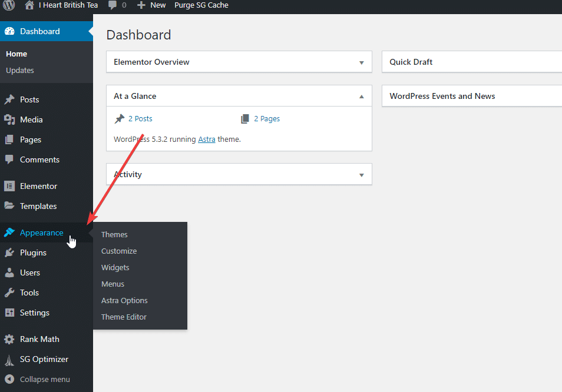Image resolution: width=562 pixels, height=392 pixels.
Task: Click the Tools wrench icon
Action: tap(9, 293)
